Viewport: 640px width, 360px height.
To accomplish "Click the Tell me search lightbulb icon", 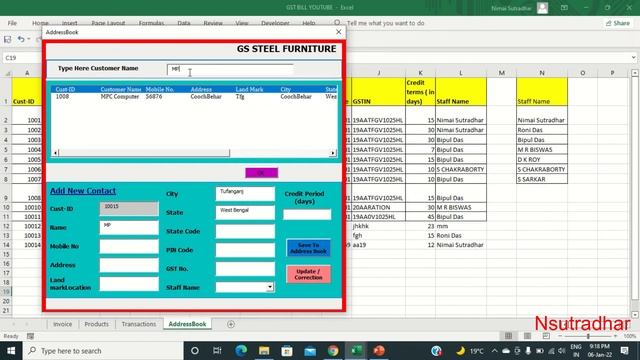I will [337, 23].
